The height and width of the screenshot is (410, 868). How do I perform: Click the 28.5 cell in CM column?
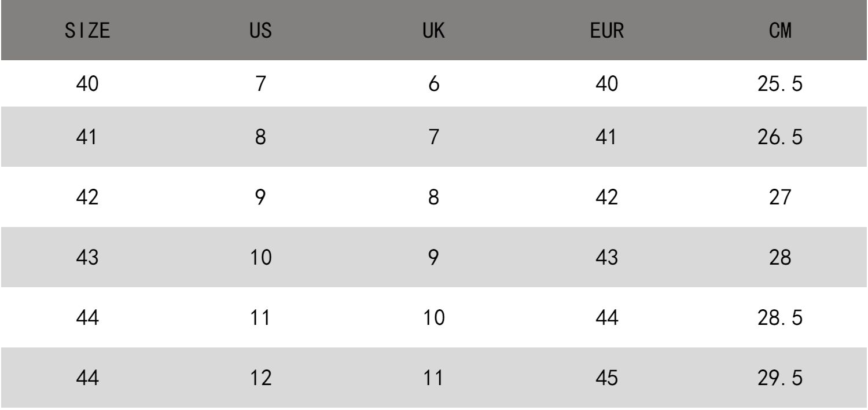point(781,318)
